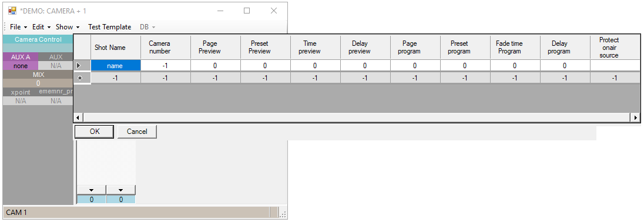Image resolution: width=644 pixels, height=222 pixels.
Task: Open the right small dropdown arrow button
Action: coord(121,190)
